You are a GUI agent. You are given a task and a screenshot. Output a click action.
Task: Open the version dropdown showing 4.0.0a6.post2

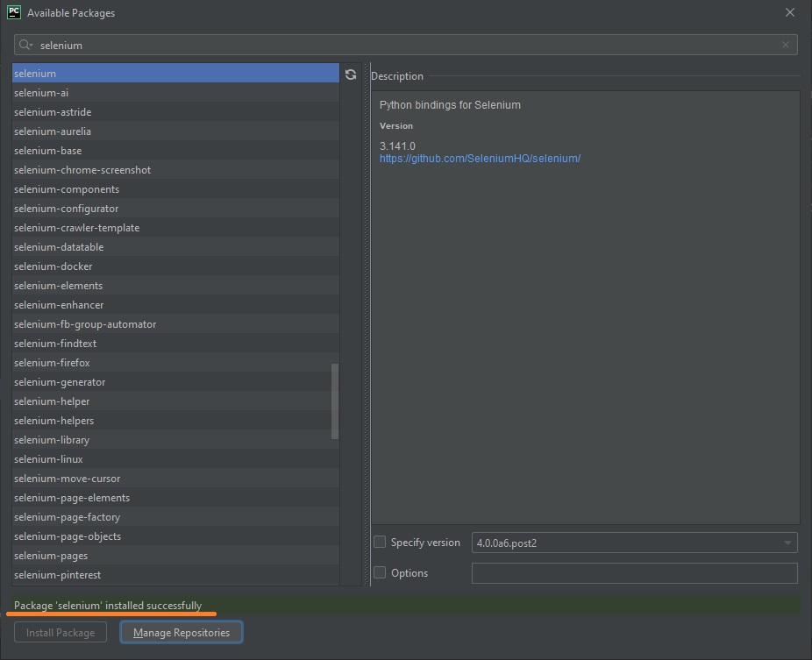(x=634, y=543)
